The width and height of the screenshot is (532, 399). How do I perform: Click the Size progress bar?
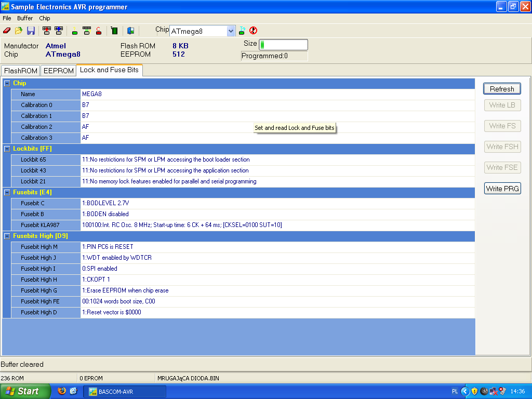click(x=283, y=45)
